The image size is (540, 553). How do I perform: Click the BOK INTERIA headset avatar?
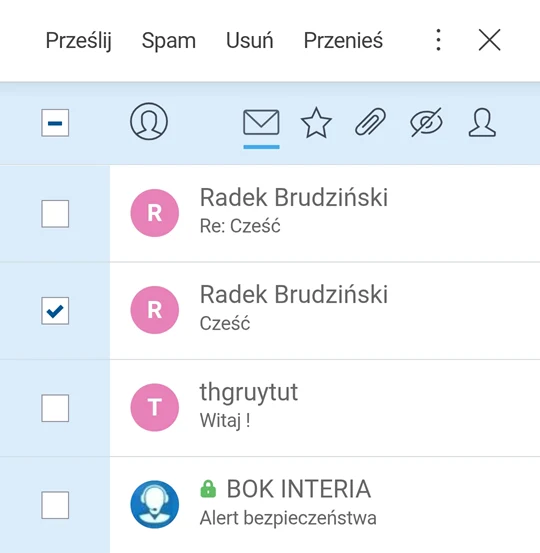(x=154, y=504)
